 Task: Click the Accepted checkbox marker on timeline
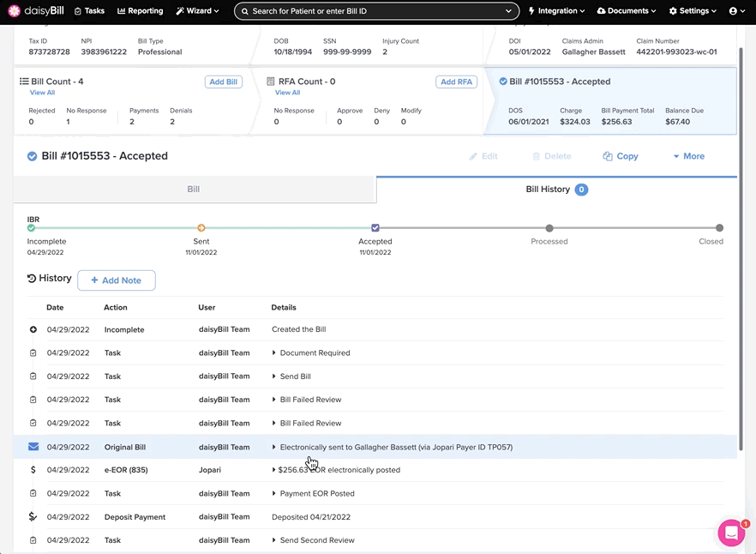tap(375, 228)
